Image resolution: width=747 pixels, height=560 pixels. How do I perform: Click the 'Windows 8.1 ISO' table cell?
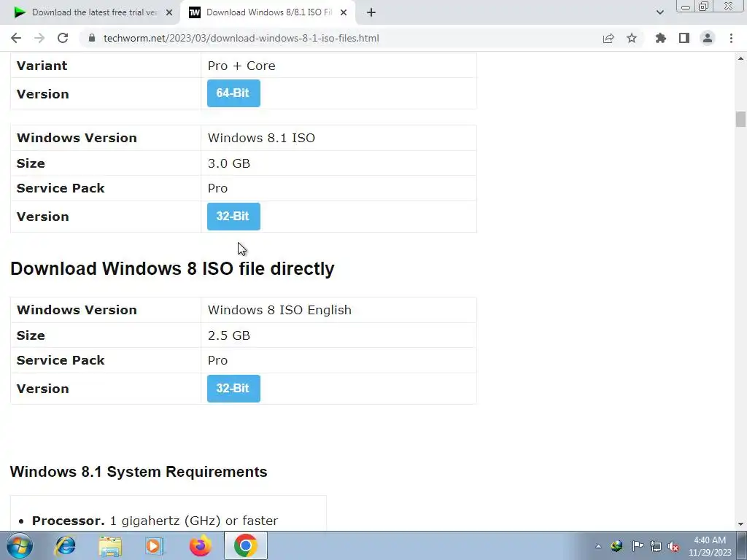point(338,138)
